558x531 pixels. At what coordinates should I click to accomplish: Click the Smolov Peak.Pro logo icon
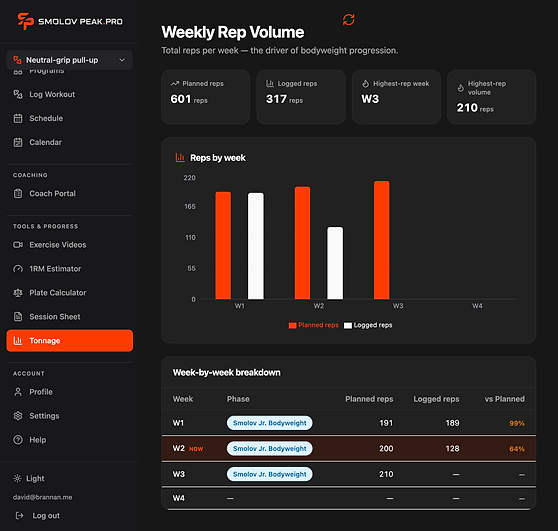(25, 21)
